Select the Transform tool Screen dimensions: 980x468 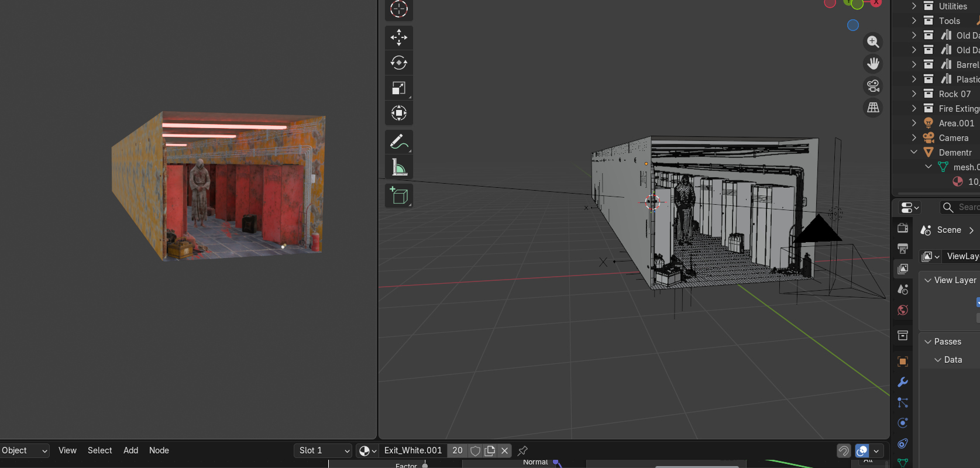click(399, 113)
